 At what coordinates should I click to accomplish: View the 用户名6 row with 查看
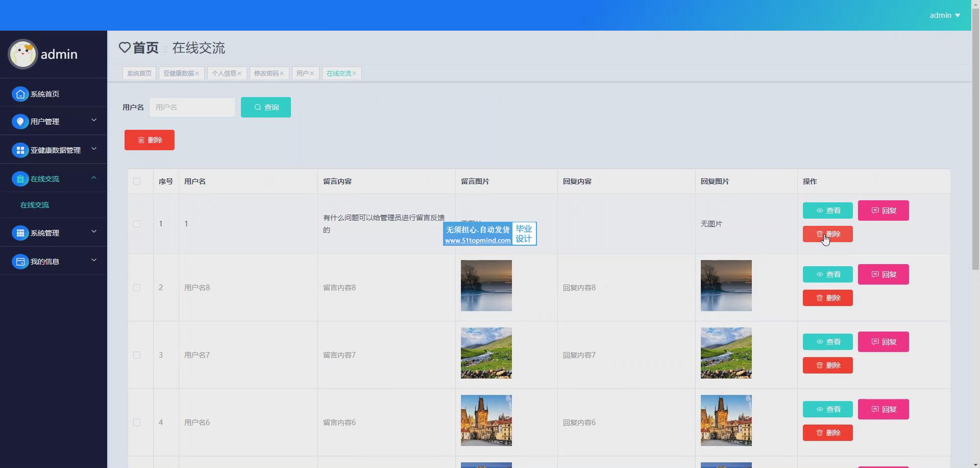pyautogui.click(x=828, y=409)
